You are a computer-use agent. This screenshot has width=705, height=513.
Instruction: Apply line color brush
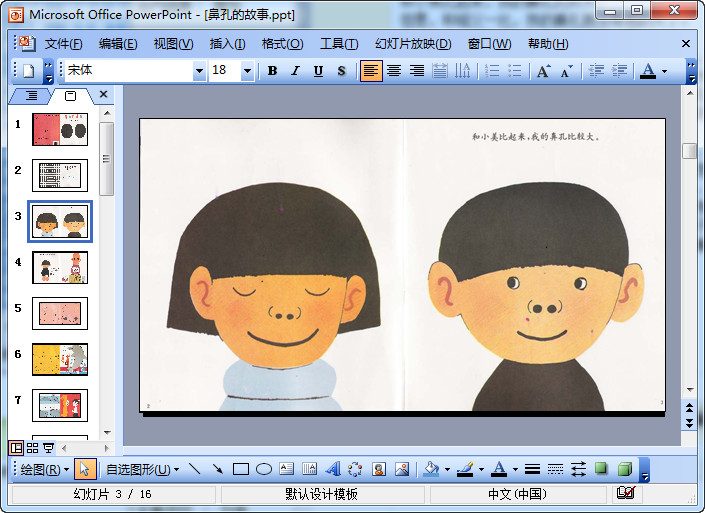pos(465,469)
